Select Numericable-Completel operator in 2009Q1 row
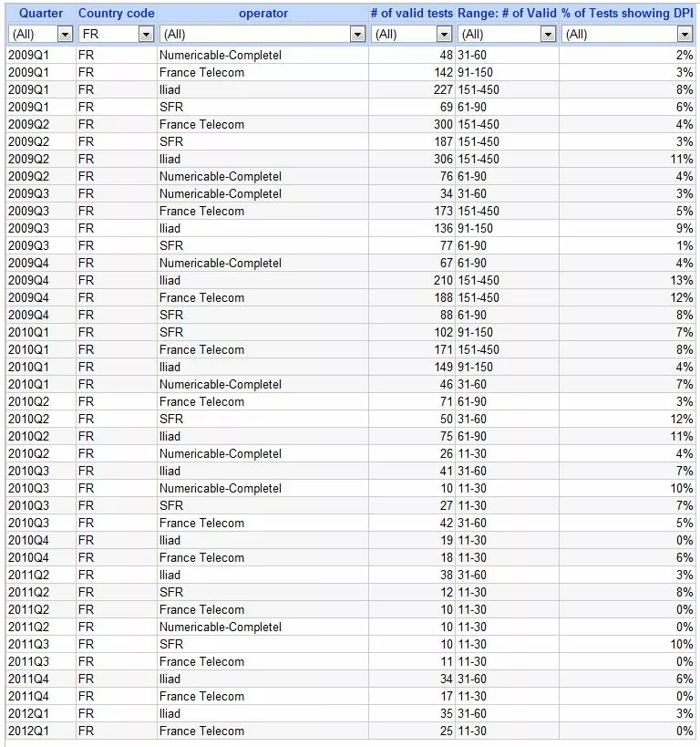 pyautogui.click(x=221, y=56)
